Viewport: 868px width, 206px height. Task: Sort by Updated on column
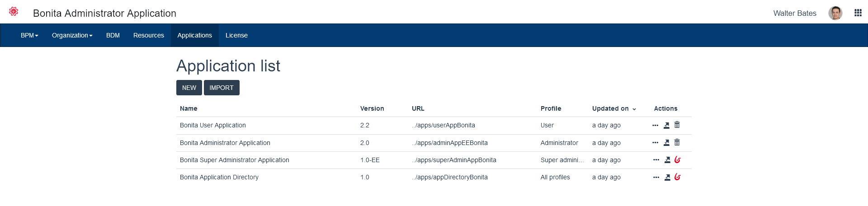(x=614, y=109)
